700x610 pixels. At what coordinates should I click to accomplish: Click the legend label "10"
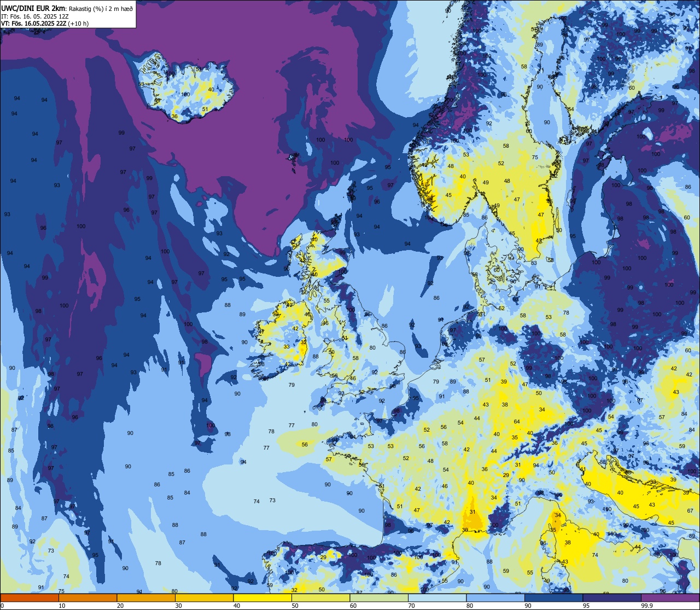[x=62, y=606]
